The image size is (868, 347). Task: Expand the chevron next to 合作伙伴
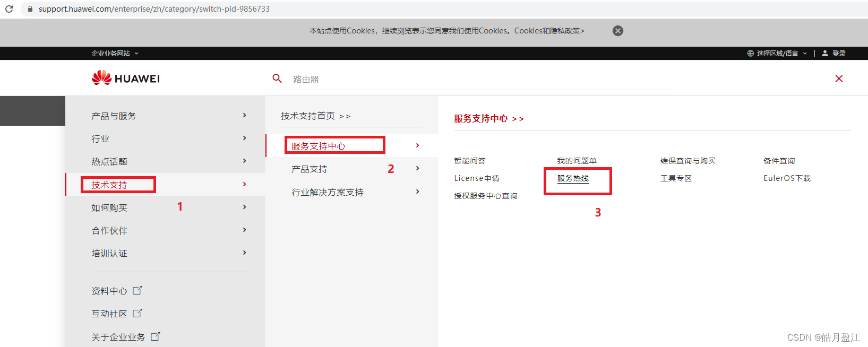(x=244, y=230)
